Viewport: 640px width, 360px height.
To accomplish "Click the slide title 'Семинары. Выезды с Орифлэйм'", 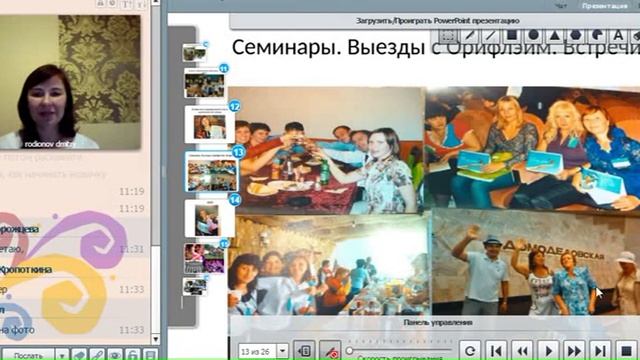I will (395, 48).
